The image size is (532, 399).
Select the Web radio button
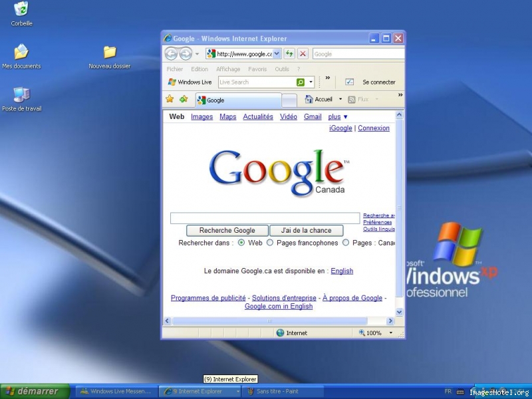[241, 243]
